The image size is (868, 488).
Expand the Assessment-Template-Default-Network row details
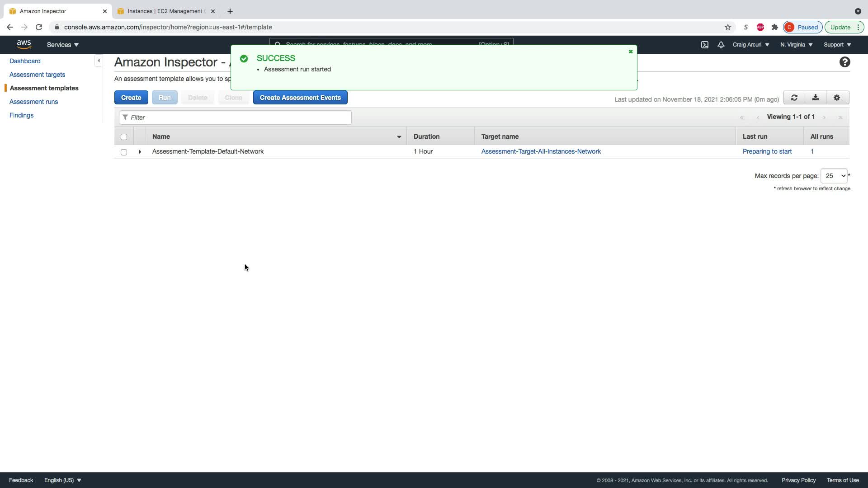coord(140,152)
